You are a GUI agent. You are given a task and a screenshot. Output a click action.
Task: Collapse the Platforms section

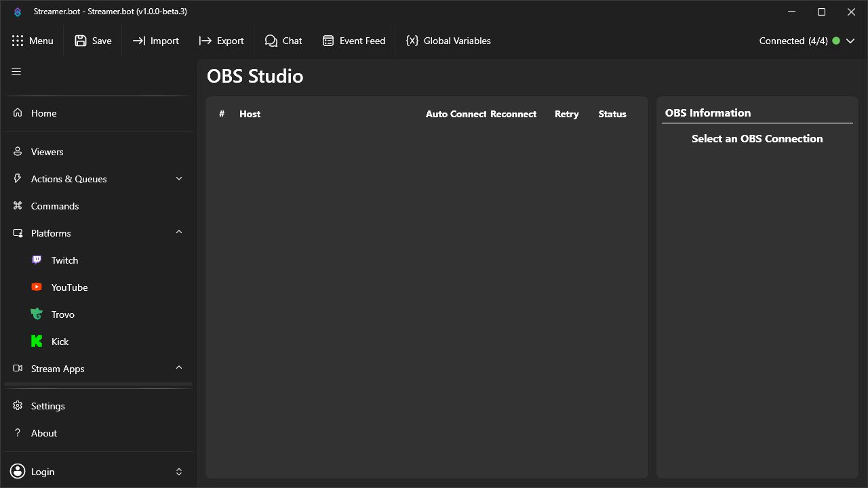(x=178, y=232)
